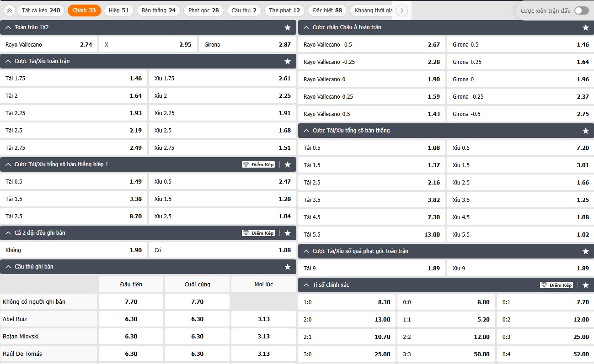Open the Tất cả kèo 240 tab
Viewport: 594px width, 364px height.
coord(41,11)
